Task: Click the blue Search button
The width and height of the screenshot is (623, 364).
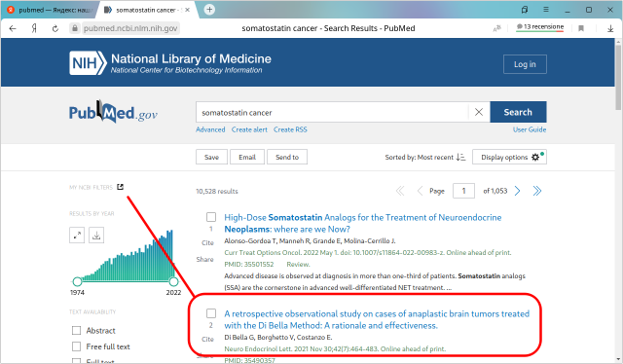Action: pyautogui.click(x=518, y=113)
